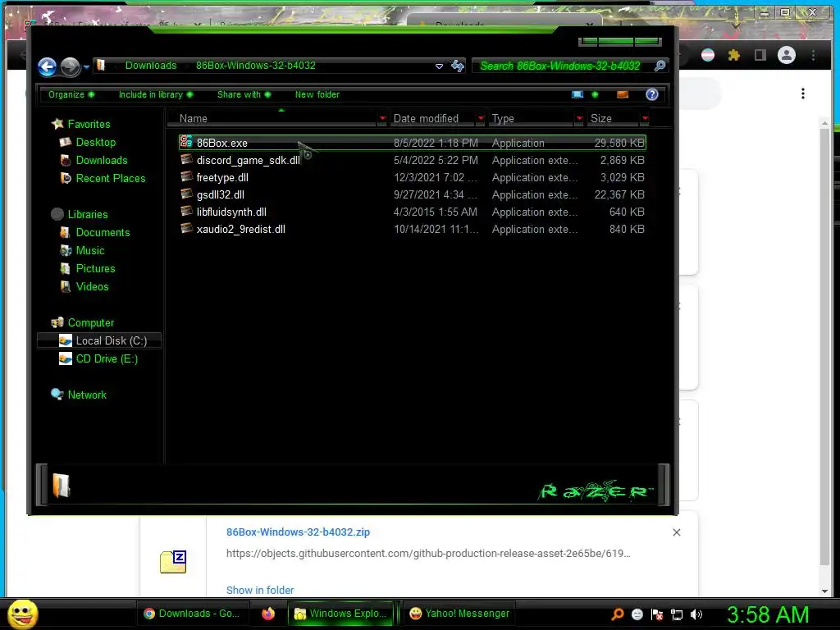This screenshot has height=630, width=840.
Task: Remove download entry with X in Chrome
Action: tap(677, 532)
